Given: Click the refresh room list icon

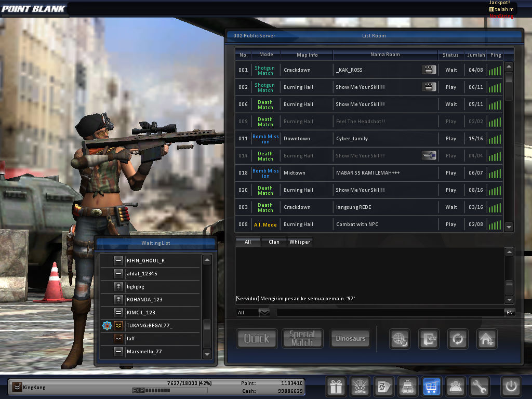Looking at the screenshot, I should tap(458, 339).
